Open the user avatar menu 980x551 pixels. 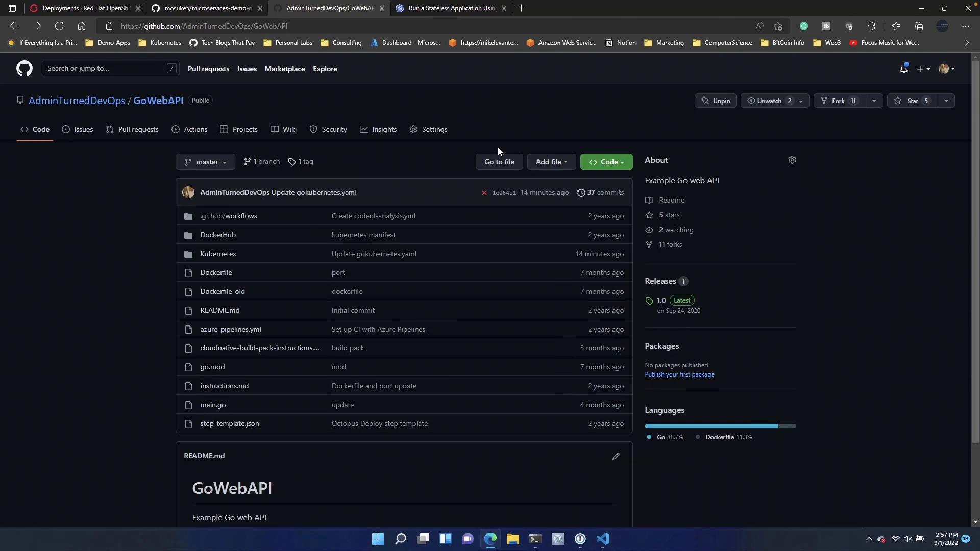pyautogui.click(x=946, y=69)
